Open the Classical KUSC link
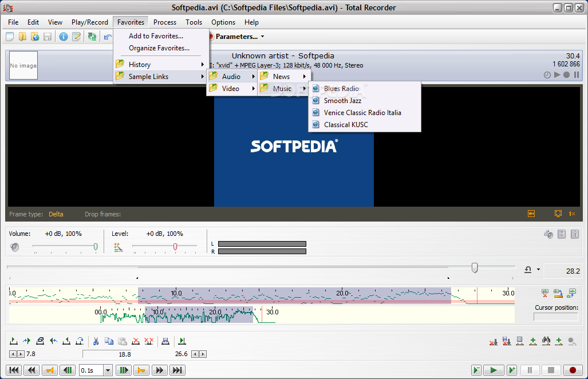The width and height of the screenshot is (588, 379). coord(365,124)
